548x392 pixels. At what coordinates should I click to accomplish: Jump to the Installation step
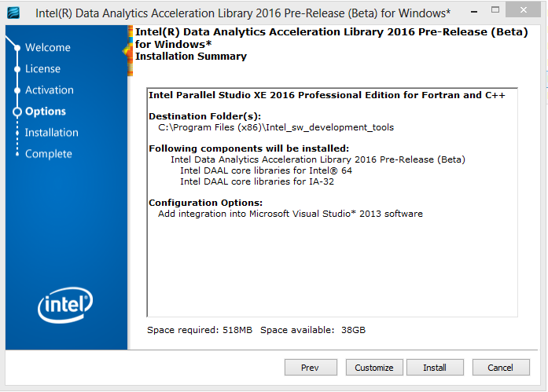pos(51,133)
